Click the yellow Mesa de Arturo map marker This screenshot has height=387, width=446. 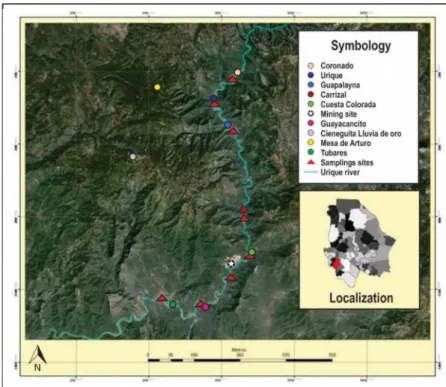click(157, 87)
